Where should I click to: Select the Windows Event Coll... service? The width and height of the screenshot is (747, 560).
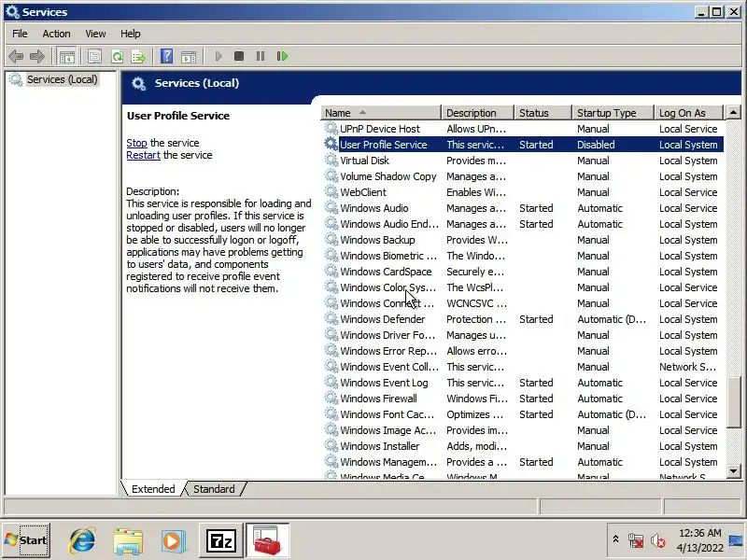tap(523, 367)
